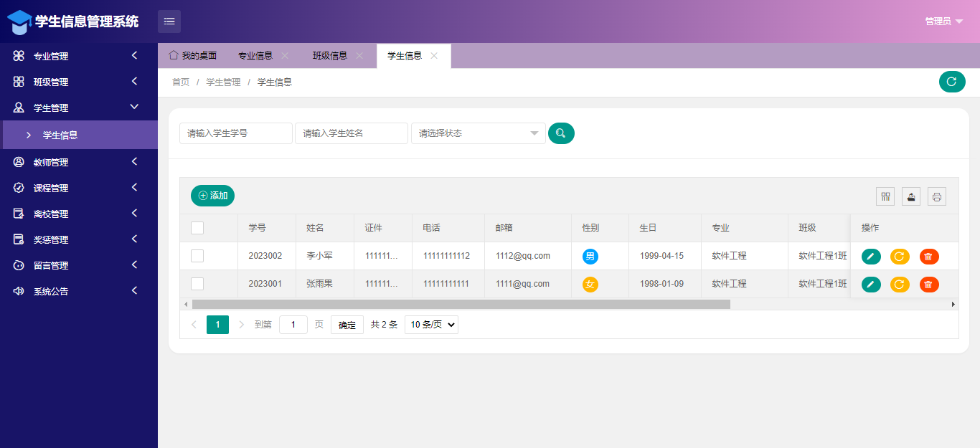Switch to the 班级信息 tab
This screenshot has width=980, height=448.
(x=338, y=56)
